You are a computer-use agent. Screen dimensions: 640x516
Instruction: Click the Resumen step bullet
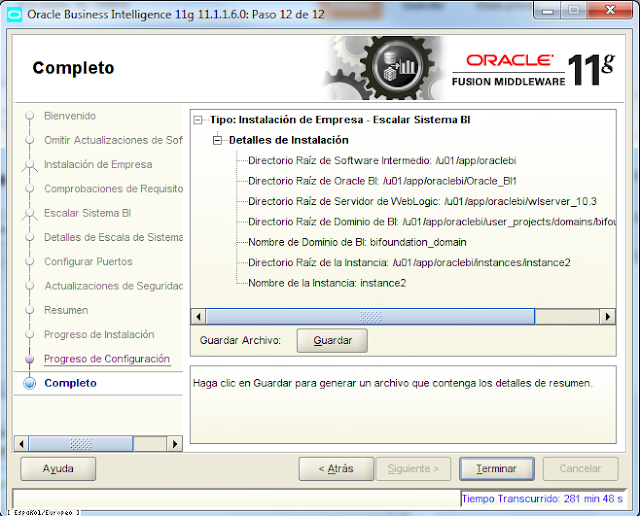coord(29,310)
